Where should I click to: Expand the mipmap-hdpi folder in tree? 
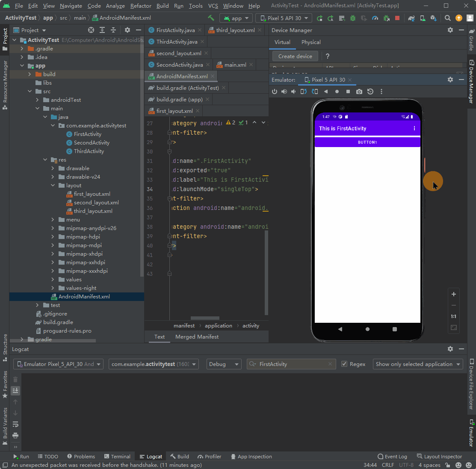coord(53,237)
